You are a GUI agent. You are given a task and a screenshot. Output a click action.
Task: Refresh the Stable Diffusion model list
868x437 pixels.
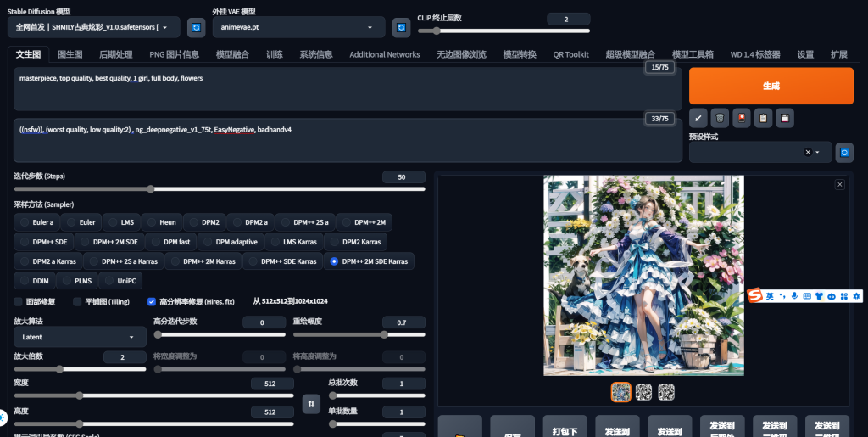196,28
